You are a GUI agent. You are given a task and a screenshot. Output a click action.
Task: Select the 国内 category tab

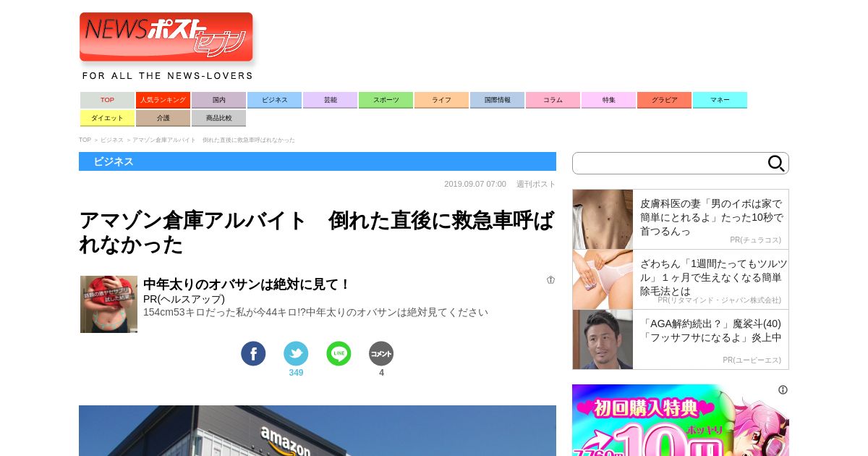pyautogui.click(x=218, y=100)
